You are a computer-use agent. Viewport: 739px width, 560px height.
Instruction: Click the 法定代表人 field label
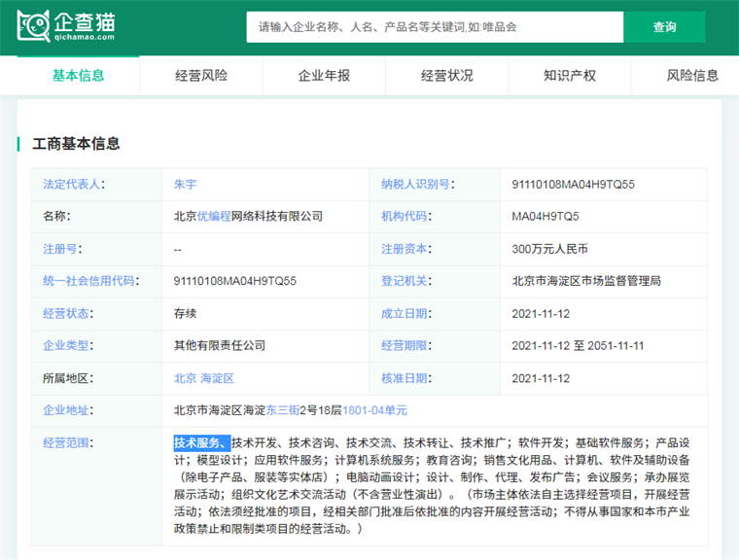(x=74, y=185)
